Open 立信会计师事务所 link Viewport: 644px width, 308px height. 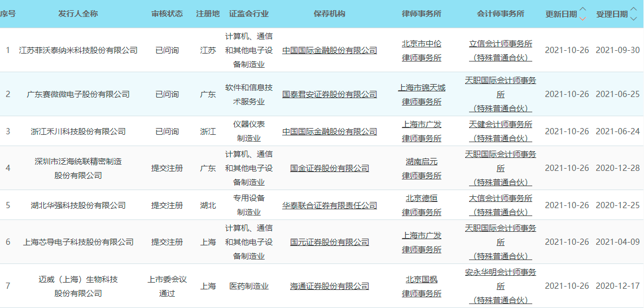click(x=501, y=51)
